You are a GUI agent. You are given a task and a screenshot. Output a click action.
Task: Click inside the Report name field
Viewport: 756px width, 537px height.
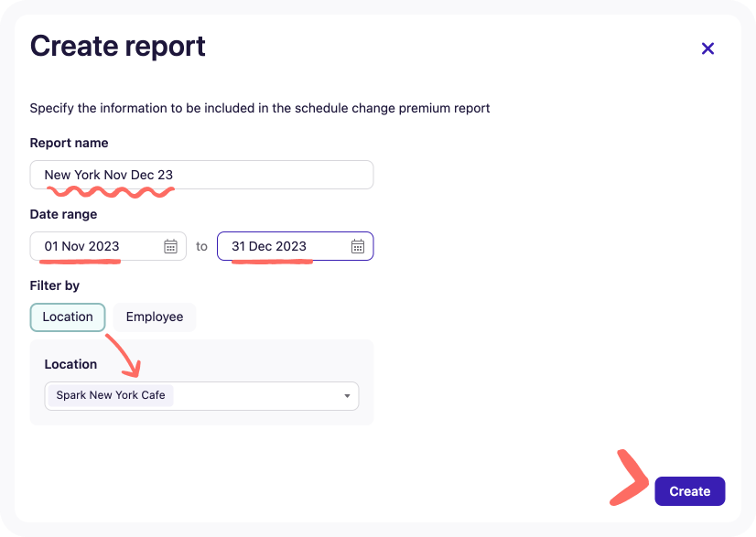pyautogui.click(x=201, y=174)
